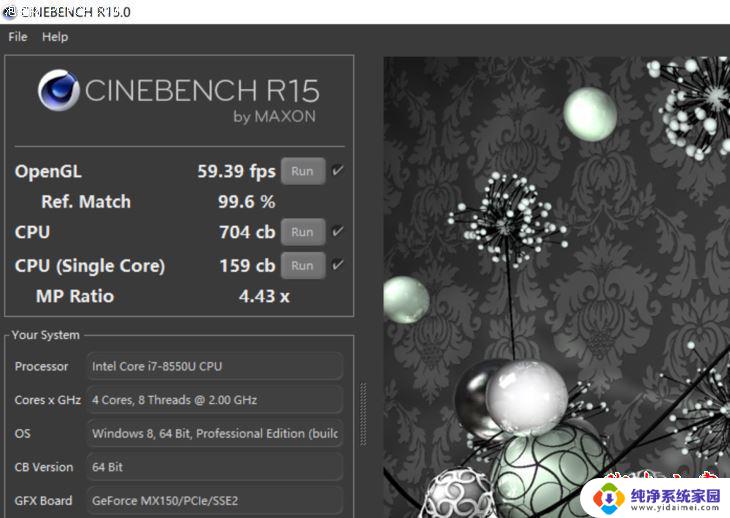Click the Processor label
The width and height of the screenshot is (730, 518).
pyautogui.click(x=41, y=366)
